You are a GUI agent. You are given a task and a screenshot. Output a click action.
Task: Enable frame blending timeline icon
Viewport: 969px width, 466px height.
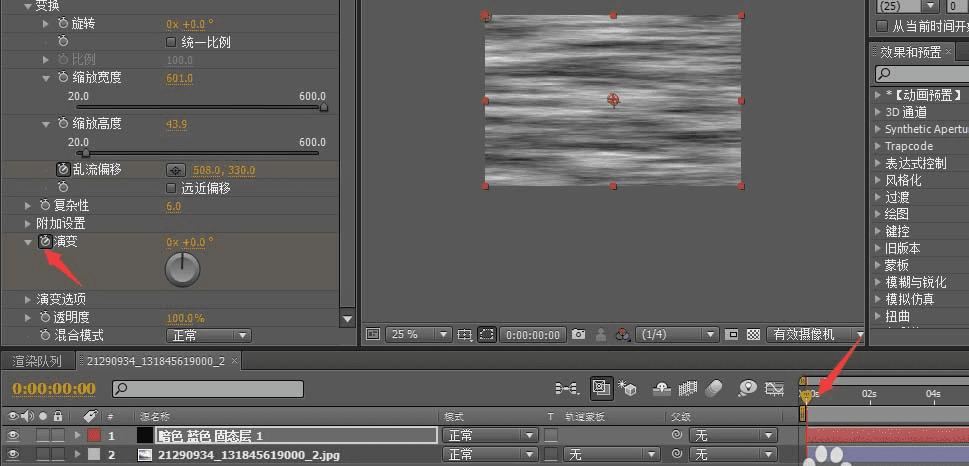[688, 388]
